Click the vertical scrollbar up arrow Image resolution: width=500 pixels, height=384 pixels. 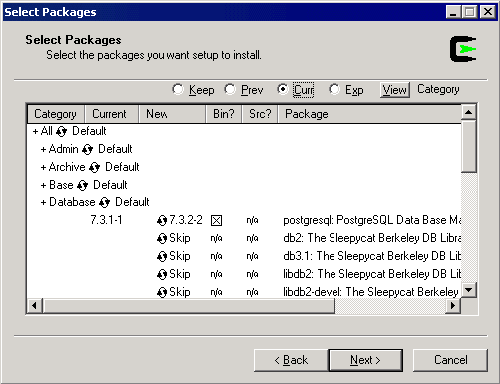(x=469, y=113)
